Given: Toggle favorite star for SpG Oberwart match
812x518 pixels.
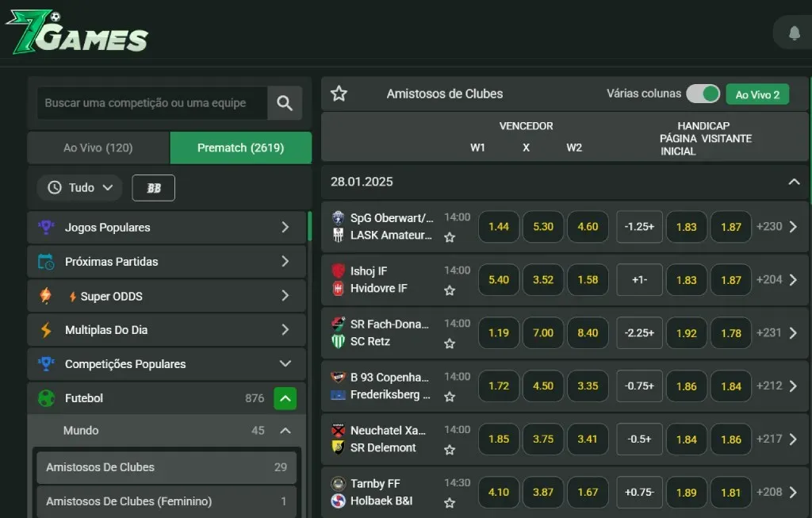Looking at the screenshot, I should tap(450, 237).
